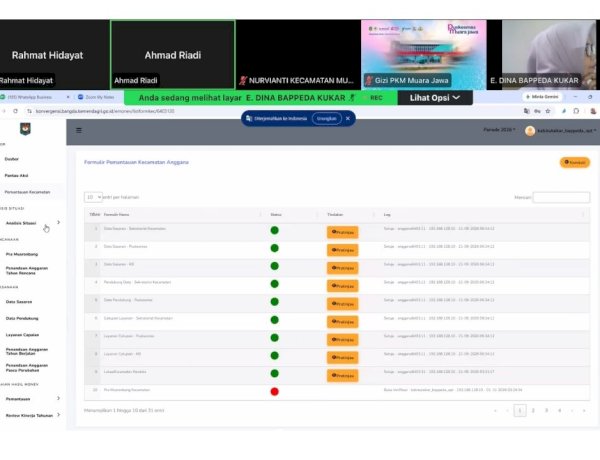Reload the page with the browser refresh icon
600x460 pixels.
pos(15,111)
